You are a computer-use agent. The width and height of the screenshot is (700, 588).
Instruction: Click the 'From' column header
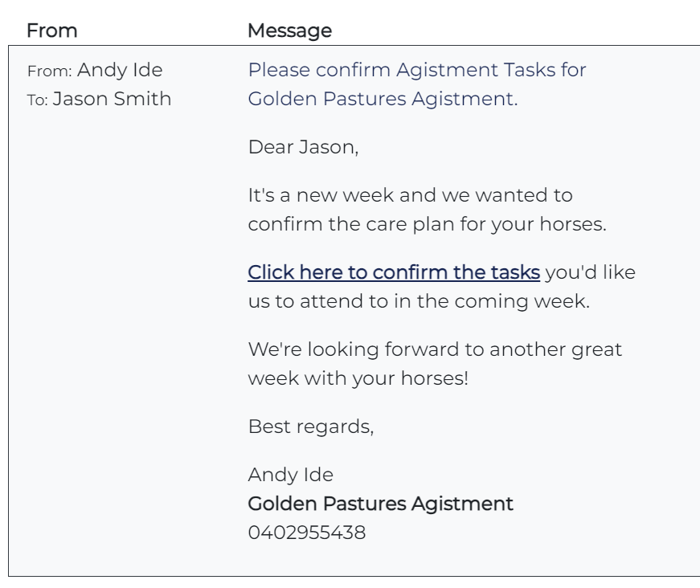(x=51, y=31)
